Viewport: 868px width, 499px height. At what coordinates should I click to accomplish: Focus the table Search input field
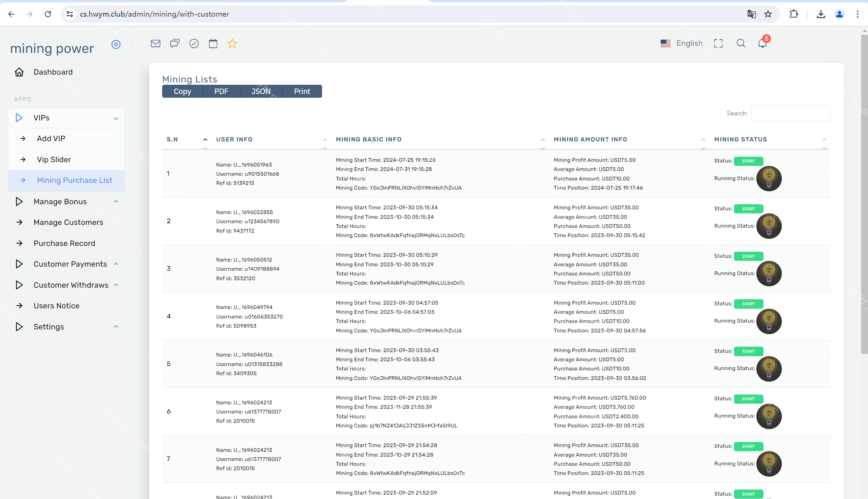click(791, 113)
